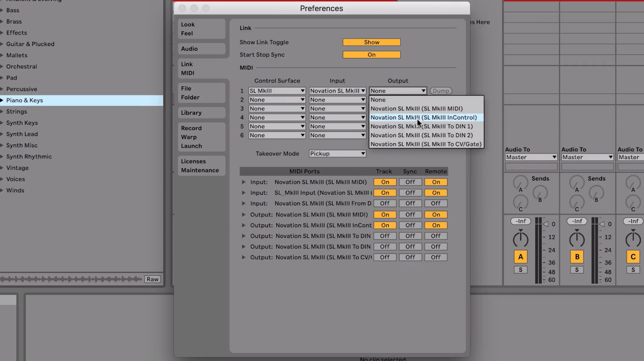Click the Show Link Toggle button
Image resolution: width=644 pixels, height=361 pixels.
[x=371, y=42]
